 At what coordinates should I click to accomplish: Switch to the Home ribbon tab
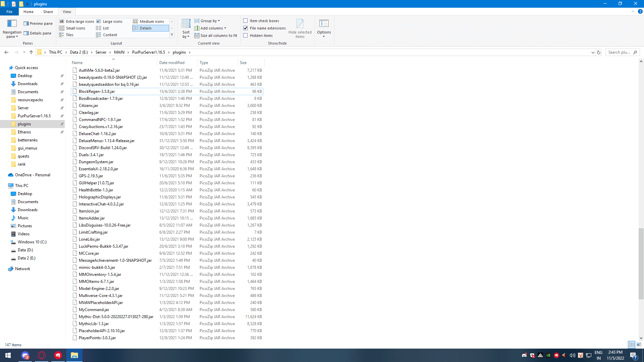coord(29,12)
